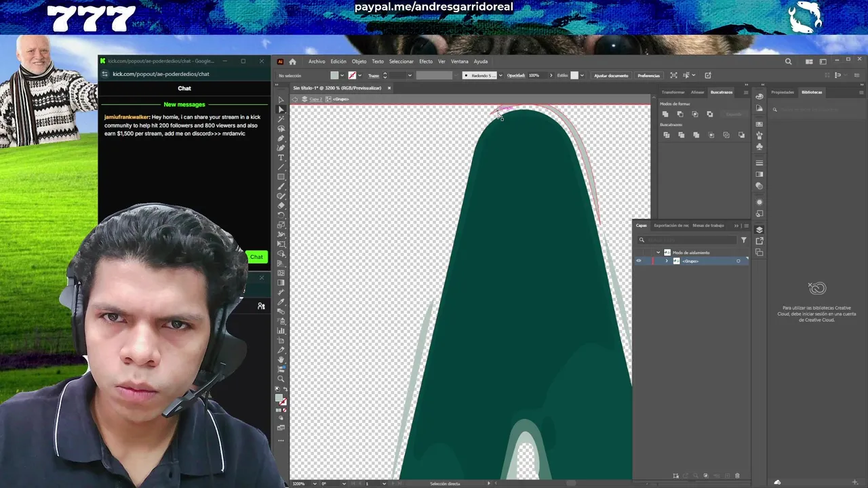Select the Artboard tool
Image resolution: width=868 pixels, height=488 pixels.
[281, 340]
